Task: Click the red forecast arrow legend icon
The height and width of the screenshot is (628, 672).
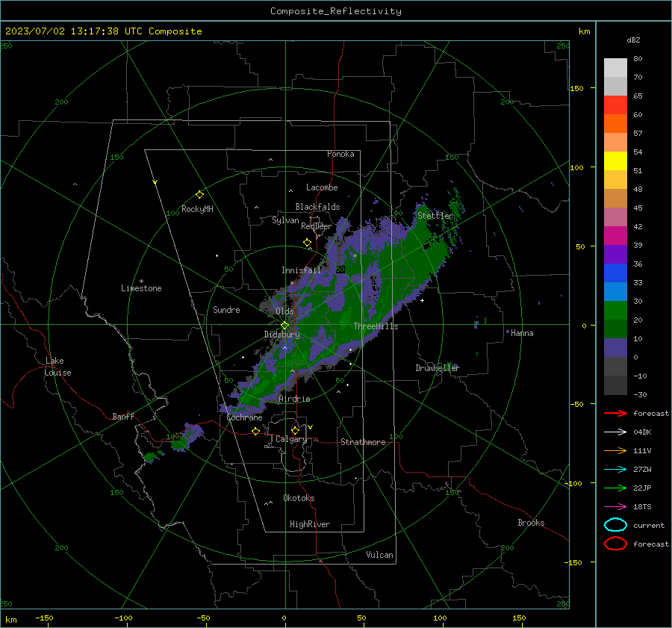Action: (x=615, y=413)
